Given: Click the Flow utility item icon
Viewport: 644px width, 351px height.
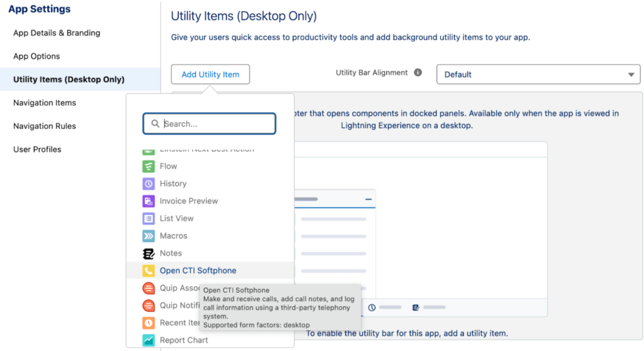Looking at the screenshot, I should [x=148, y=167].
